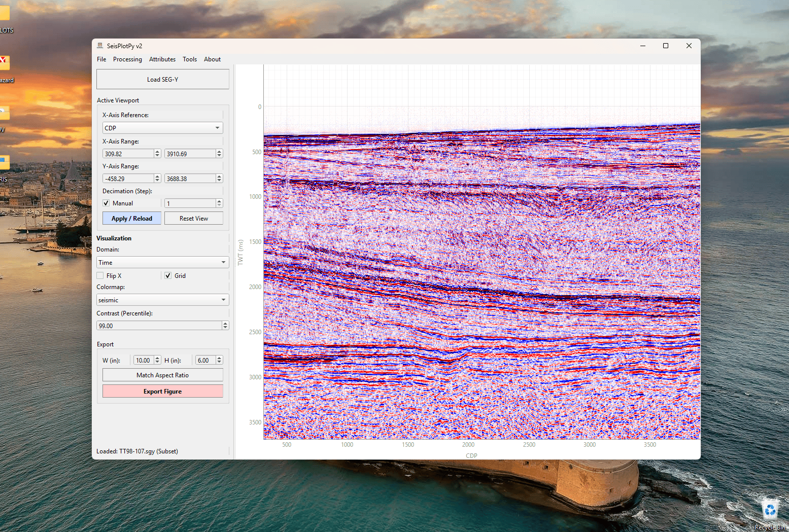Click the X-Axis maximum 3910.69 field
The height and width of the screenshot is (532, 789).
click(x=190, y=154)
